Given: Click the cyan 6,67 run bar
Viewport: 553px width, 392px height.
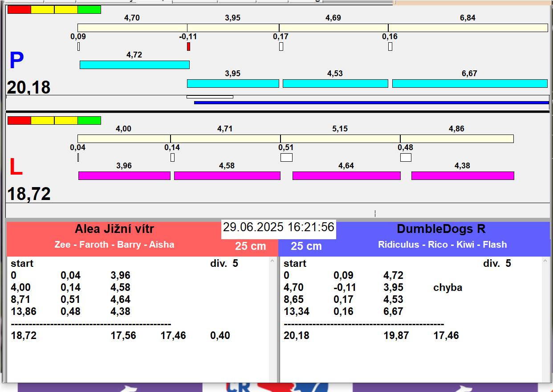Looking at the screenshot, I should pos(469,83).
